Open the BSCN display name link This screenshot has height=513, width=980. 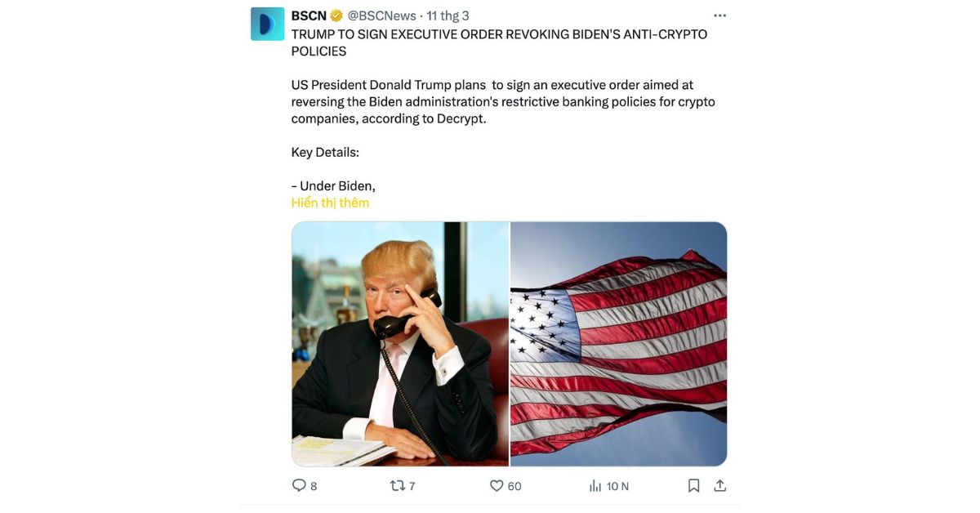pos(309,16)
